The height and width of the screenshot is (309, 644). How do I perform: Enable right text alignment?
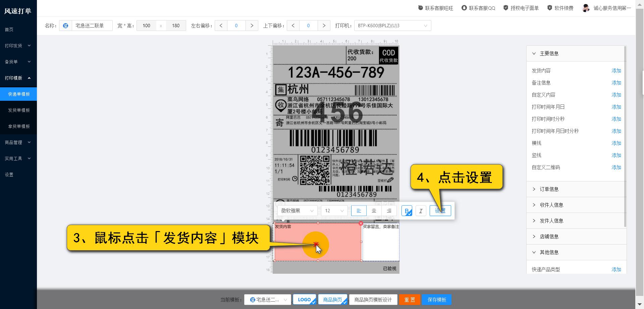coord(389,211)
